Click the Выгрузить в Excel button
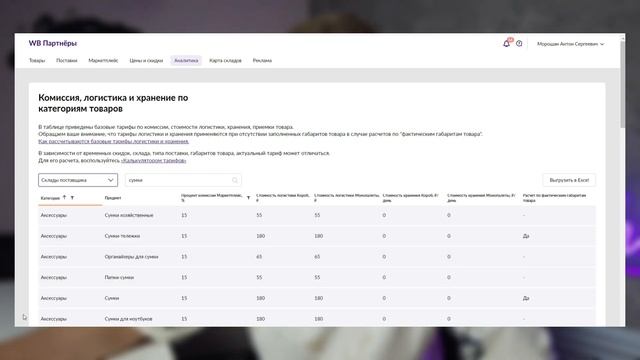 [x=569, y=180]
